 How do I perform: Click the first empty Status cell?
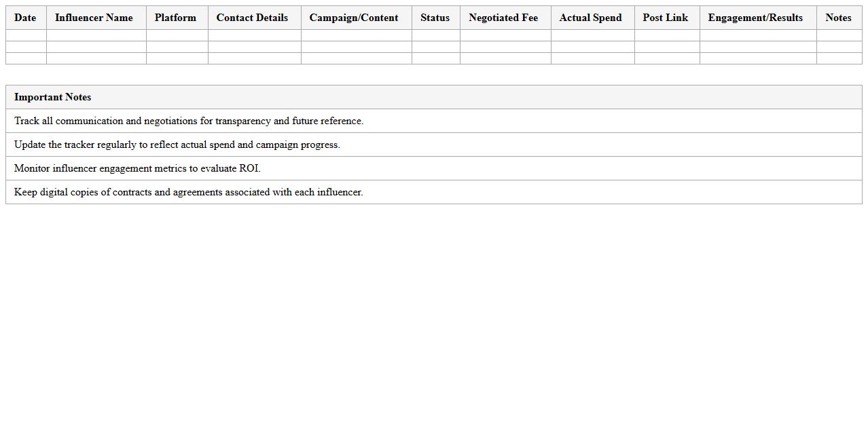(x=435, y=36)
